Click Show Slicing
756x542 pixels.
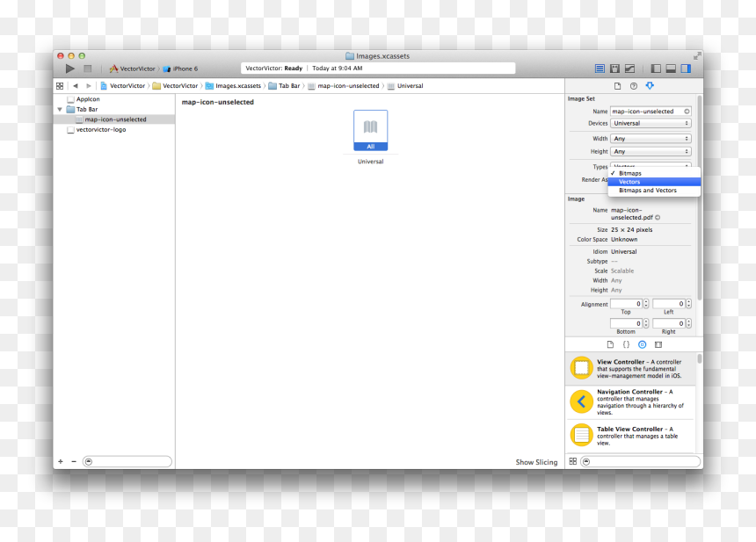536,462
